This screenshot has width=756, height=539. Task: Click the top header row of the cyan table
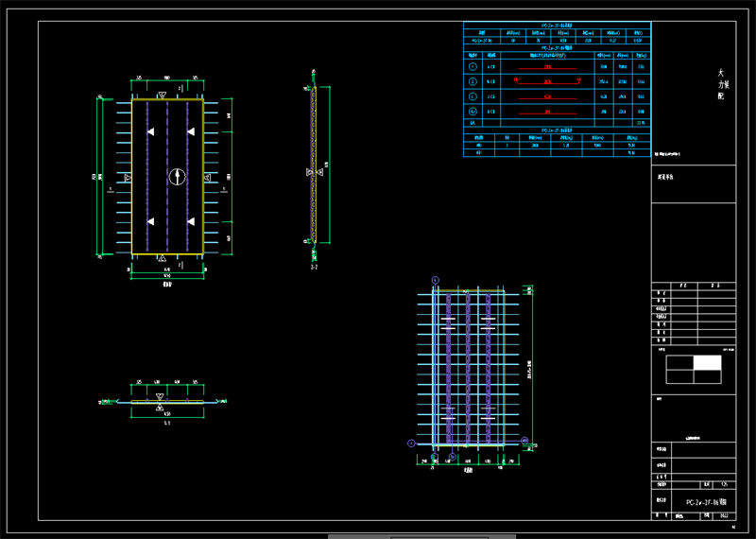point(557,26)
